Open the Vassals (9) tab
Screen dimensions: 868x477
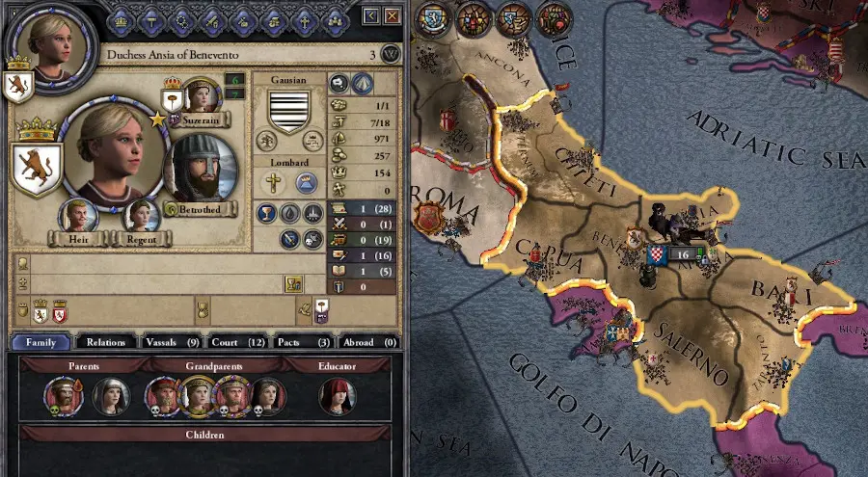coord(173,342)
